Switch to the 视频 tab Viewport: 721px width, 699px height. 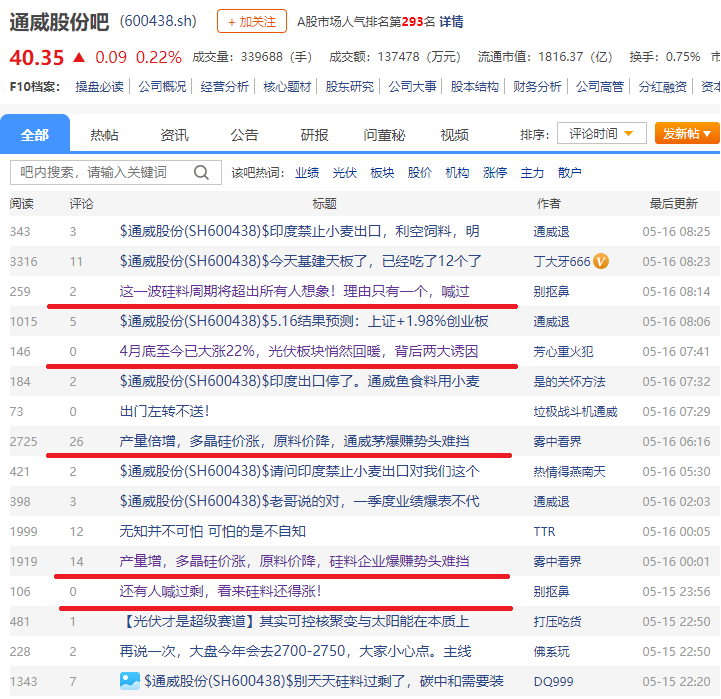click(x=454, y=135)
